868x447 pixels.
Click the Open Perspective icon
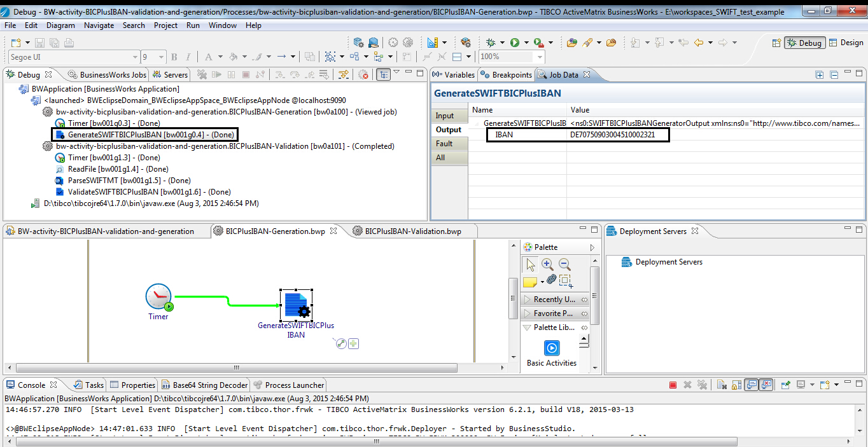pyautogui.click(x=776, y=43)
